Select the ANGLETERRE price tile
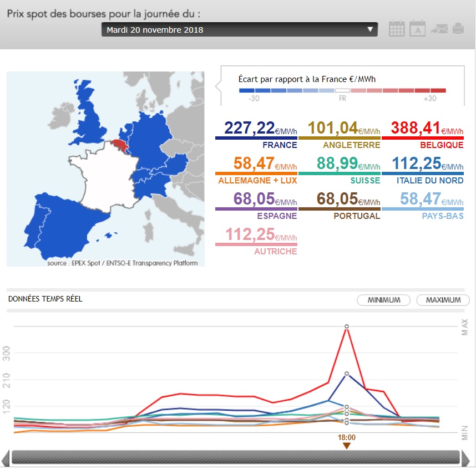This screenshot has width=476, height=470. pos(340,133)
